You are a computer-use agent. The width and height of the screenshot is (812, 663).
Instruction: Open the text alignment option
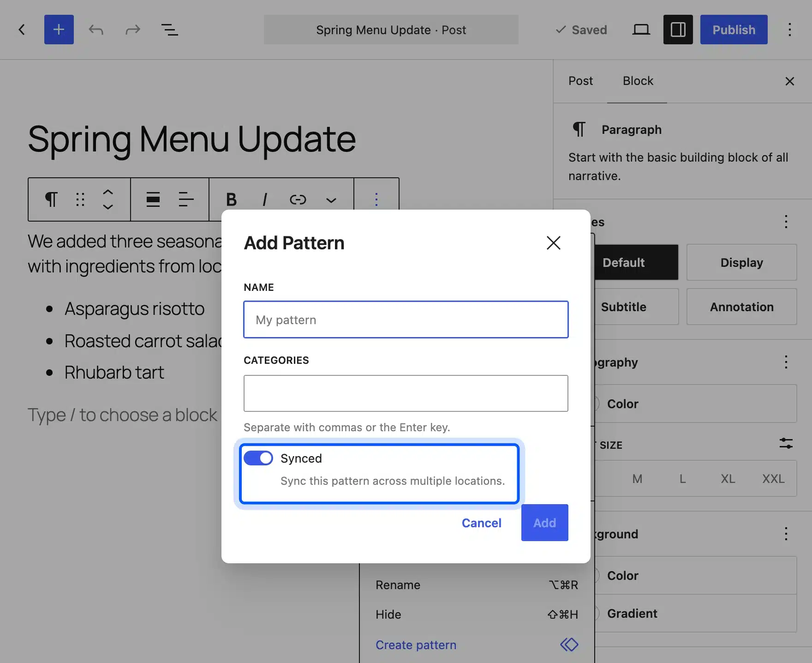186,199
